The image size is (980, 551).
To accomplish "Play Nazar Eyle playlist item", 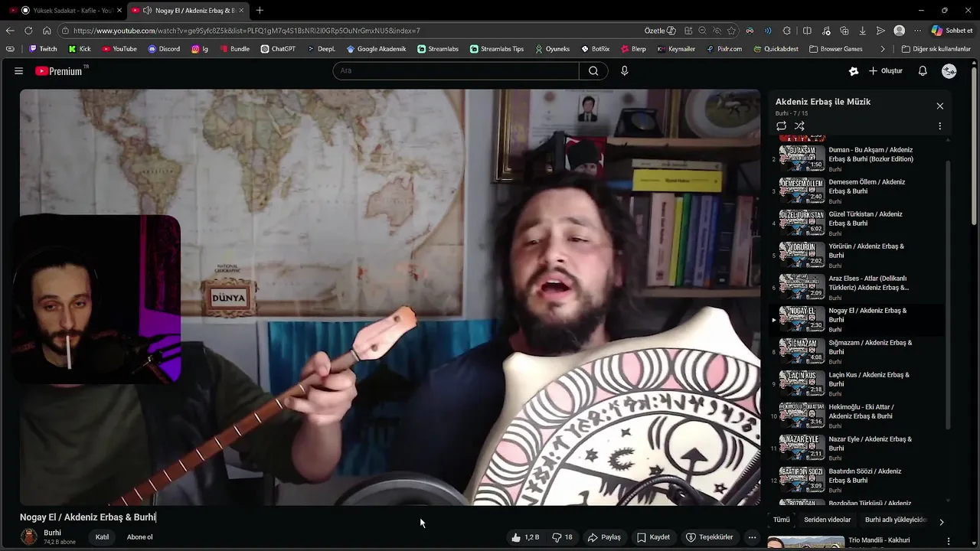I will (x=856, y=448).
